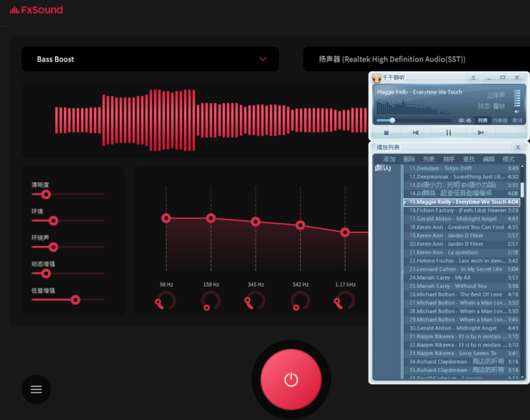Click the 00:45 elapsed time display
530x420 pixels.
point(464,121)
